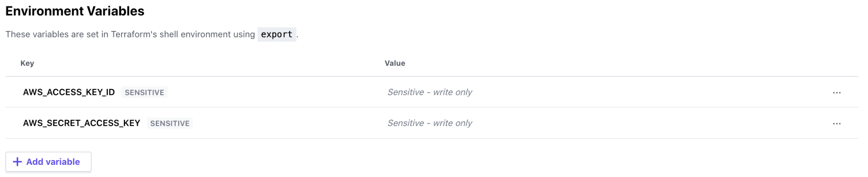This screenshot has height=177, width=868.
Task: Open the ellipsis menu for AWS_SECRET_ACCESS_KEY
Action: coord(836,124)
